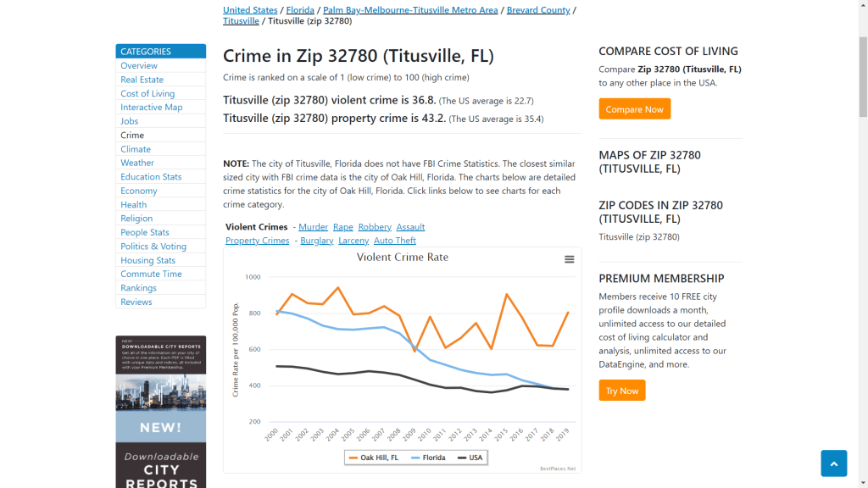Select Crime in the Categories sidebar
The width and height of the screenshot is (868, 488).
pos(132,135)
